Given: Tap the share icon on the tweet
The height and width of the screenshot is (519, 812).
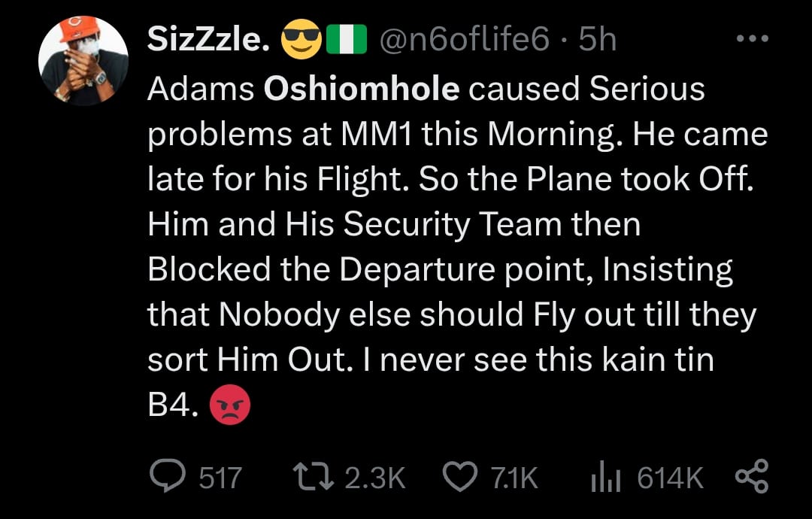Looking at the screenshot, I should (x=751, y=477).
